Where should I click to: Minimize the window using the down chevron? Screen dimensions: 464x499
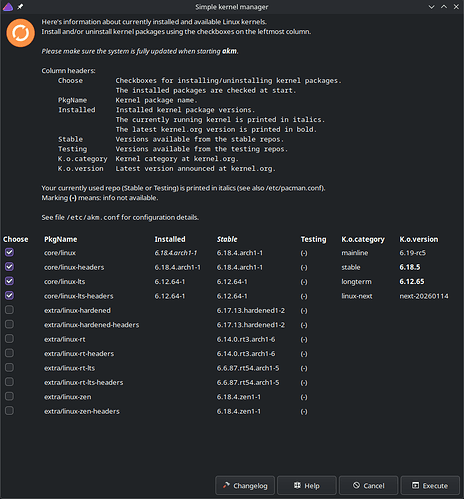click(x=431, y=7)
